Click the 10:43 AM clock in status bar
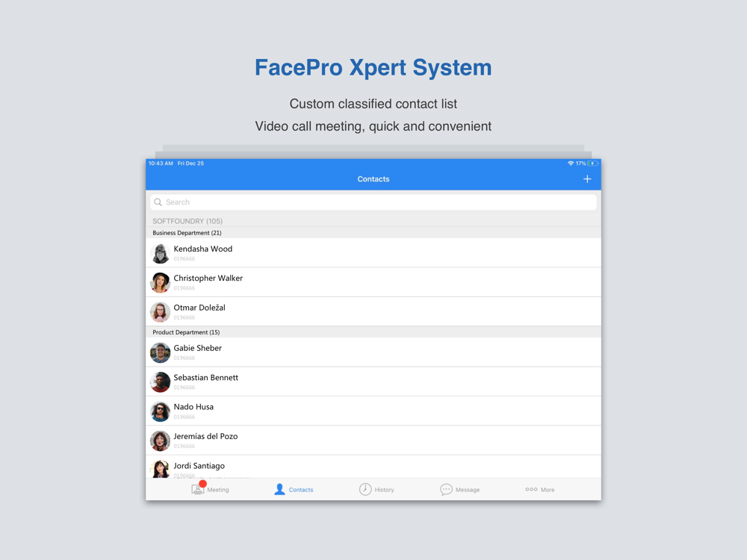 161,164
